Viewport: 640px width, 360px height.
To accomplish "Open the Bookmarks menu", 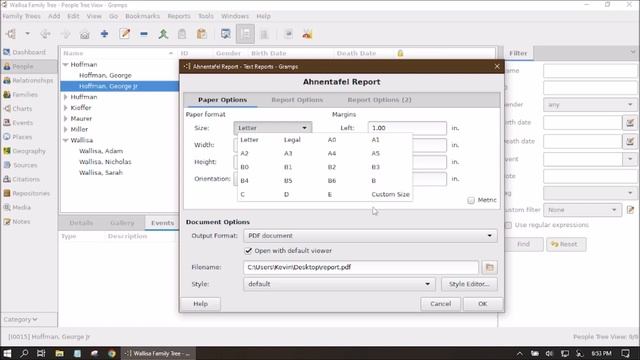I will [x=142, y=16].
